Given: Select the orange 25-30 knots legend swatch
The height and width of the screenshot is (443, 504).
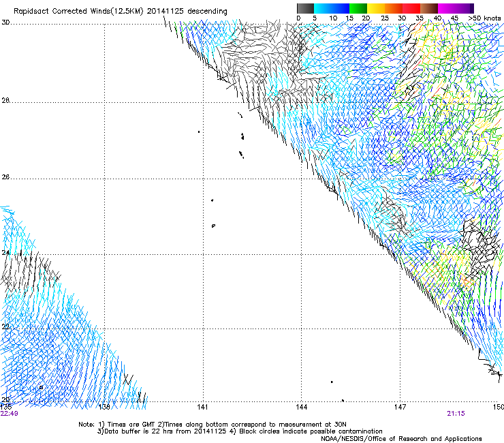Looking at the screenshot, I should (394, 8).
